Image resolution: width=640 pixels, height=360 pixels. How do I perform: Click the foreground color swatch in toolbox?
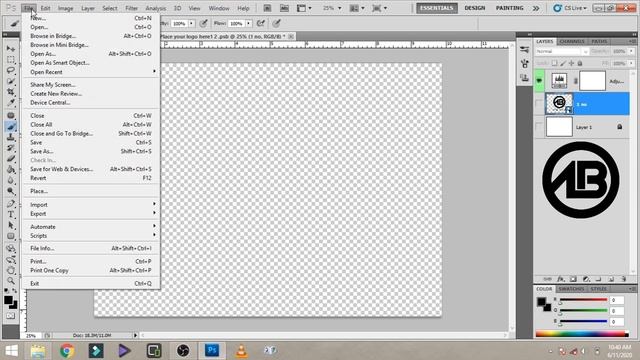click(8, 300)
